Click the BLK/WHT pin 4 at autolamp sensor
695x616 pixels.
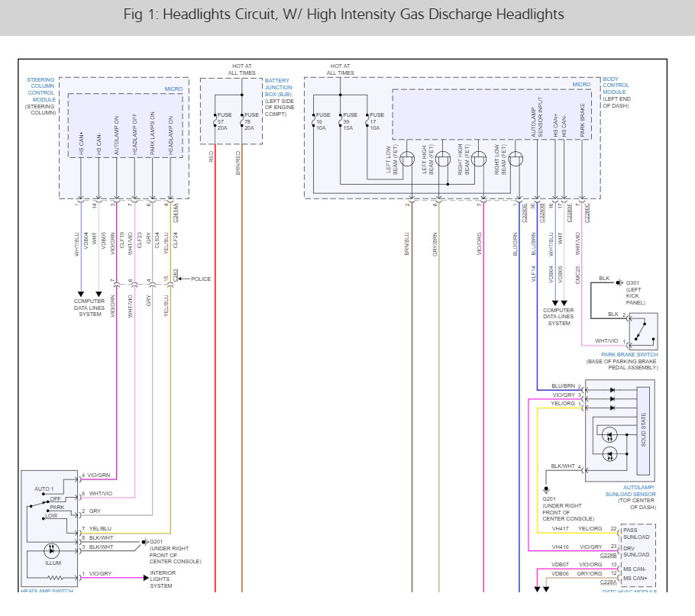coord(566,466)
